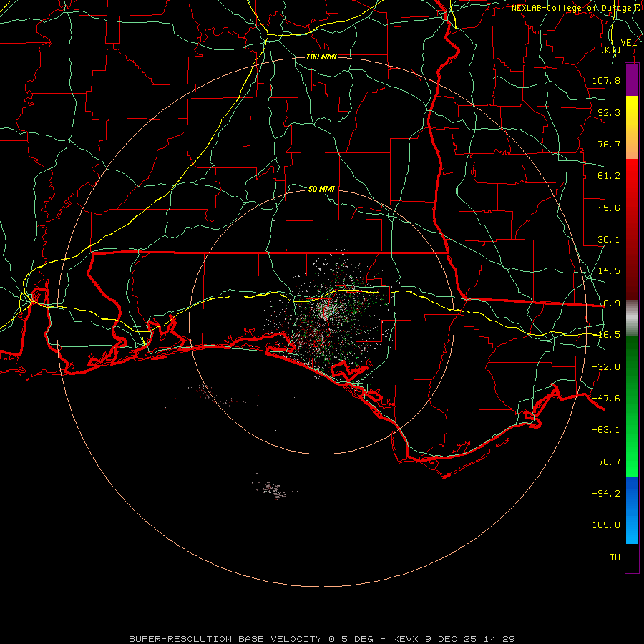Select the -109.8 velocity scale value

click(x=603, y=525)
